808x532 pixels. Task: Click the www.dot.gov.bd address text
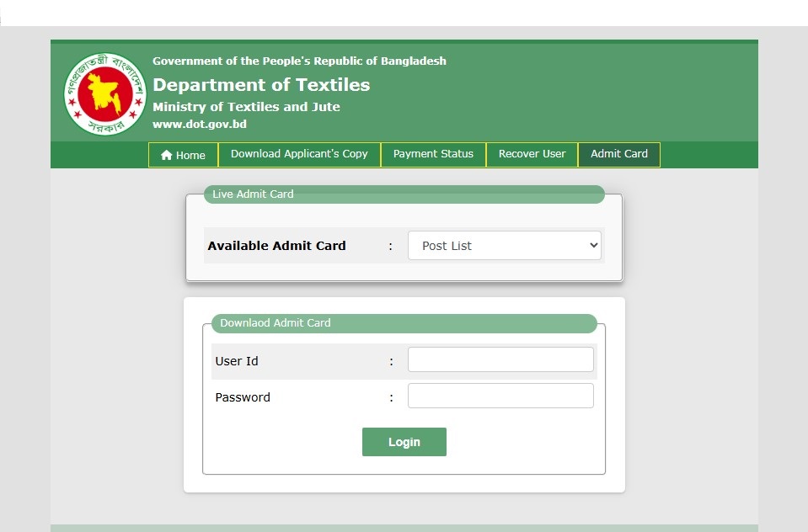point(200,124)
